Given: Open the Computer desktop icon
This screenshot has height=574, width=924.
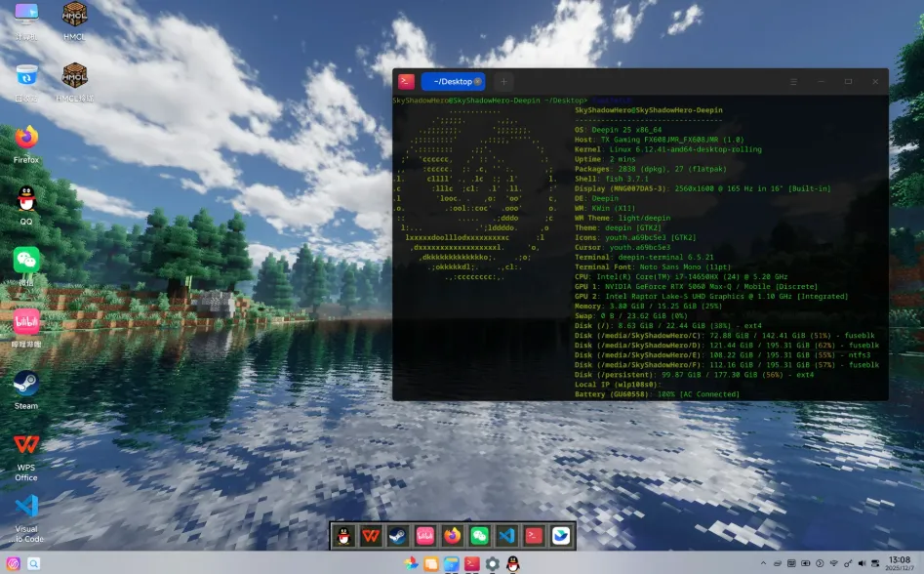Looking at the screenshot, I should pos(26,16).
